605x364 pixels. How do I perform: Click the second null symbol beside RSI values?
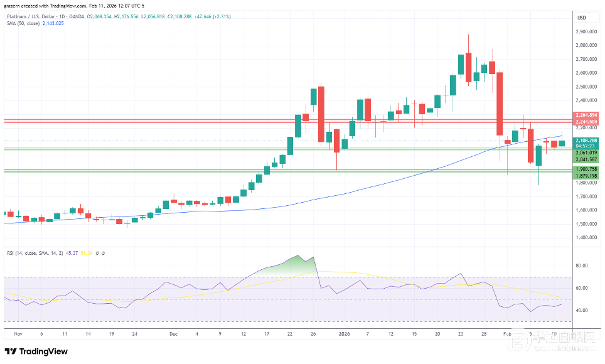(x=102, y=253)
